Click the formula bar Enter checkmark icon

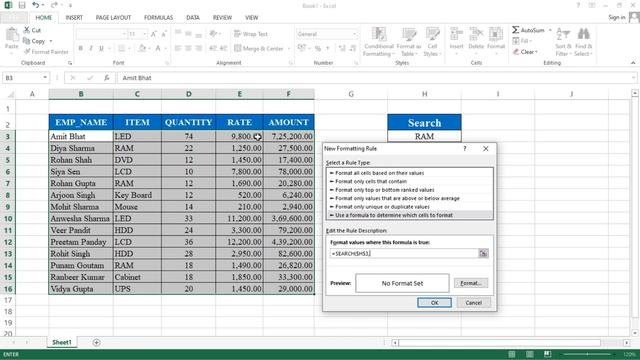[x=90, y=78]
